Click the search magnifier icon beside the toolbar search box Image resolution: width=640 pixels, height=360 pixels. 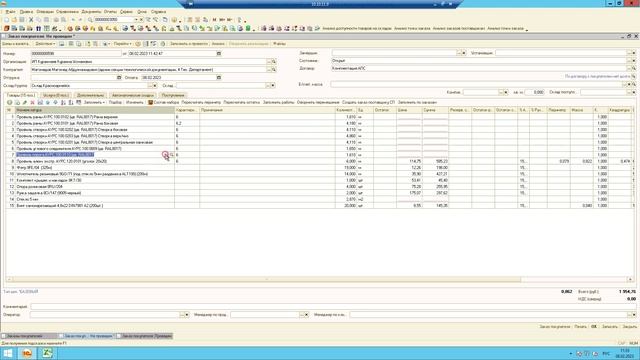coord(90,20)
